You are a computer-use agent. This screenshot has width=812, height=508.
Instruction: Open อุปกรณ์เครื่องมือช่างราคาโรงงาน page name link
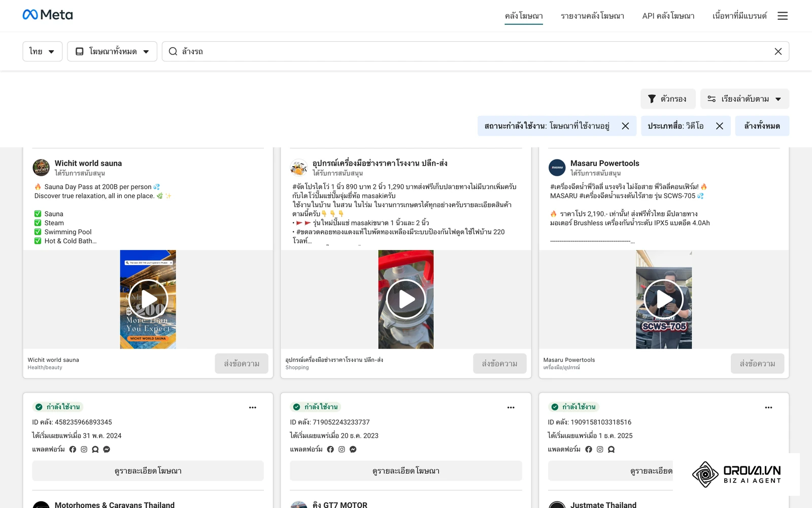point(380,163)
